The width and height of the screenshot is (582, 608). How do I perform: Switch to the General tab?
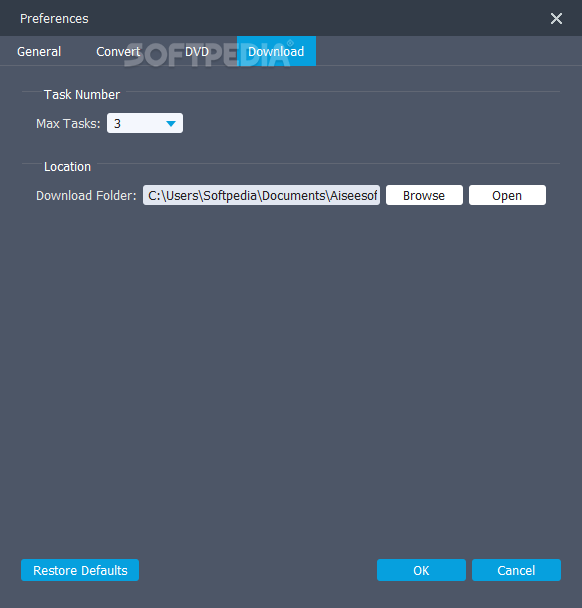(x=39, y=51)
